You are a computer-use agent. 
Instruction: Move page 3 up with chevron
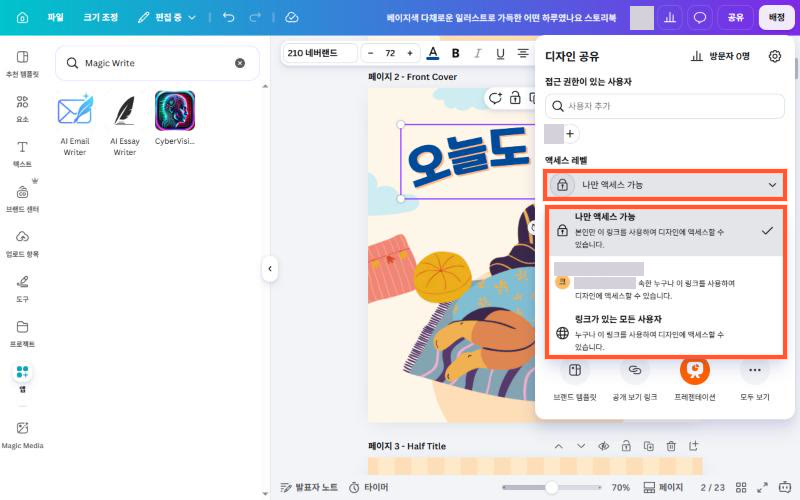coord(559,446)
